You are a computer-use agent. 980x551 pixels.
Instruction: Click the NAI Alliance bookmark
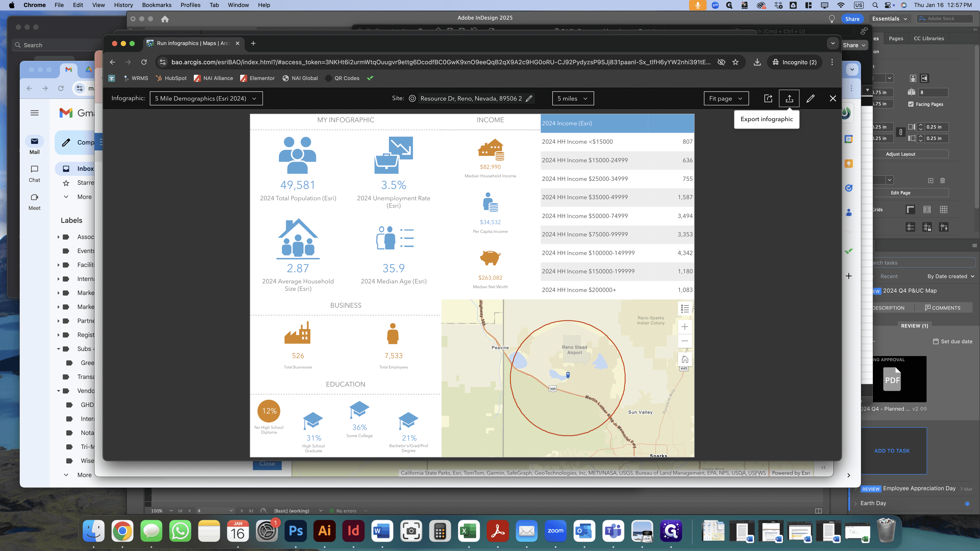click(x=213, y=78)
